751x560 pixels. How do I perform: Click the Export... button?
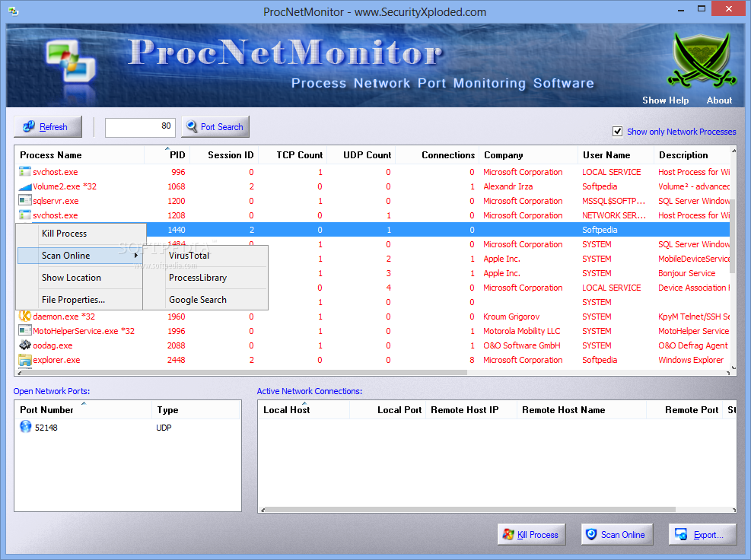[702, 534]
